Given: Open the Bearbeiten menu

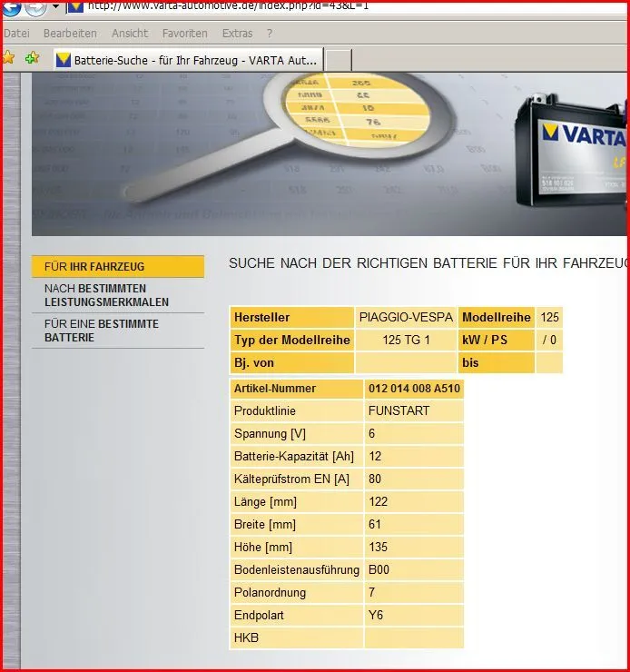Looking at the screenshot, I should tap(70, 34).
